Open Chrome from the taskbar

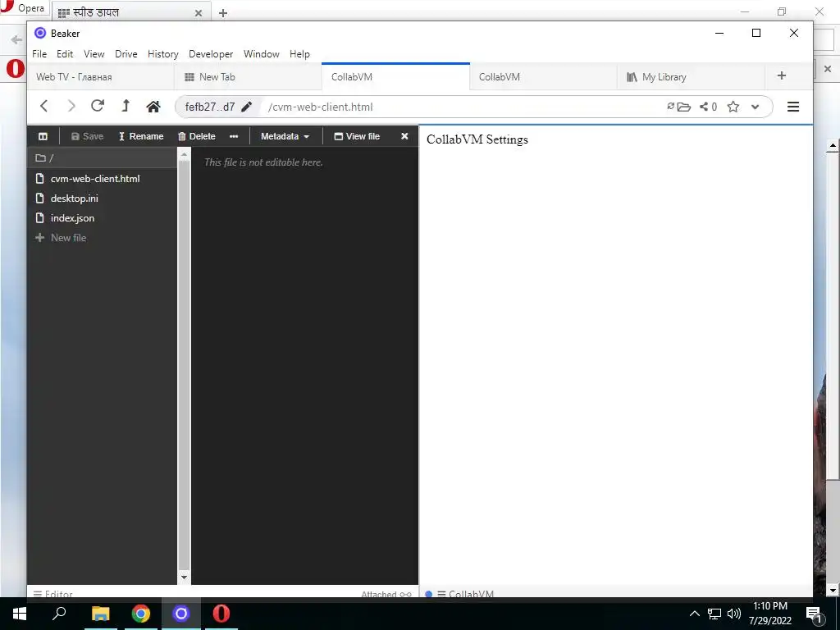[x=141, y=614]
